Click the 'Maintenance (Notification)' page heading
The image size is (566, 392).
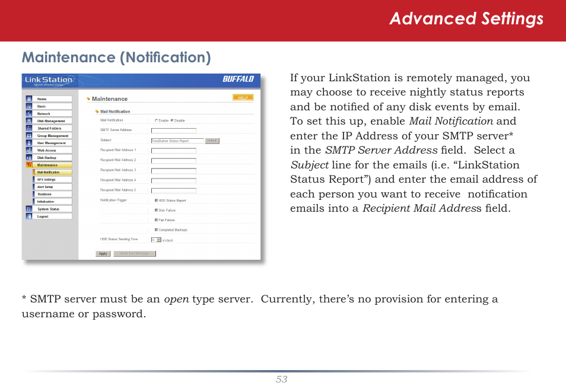(x=116, y=58)
